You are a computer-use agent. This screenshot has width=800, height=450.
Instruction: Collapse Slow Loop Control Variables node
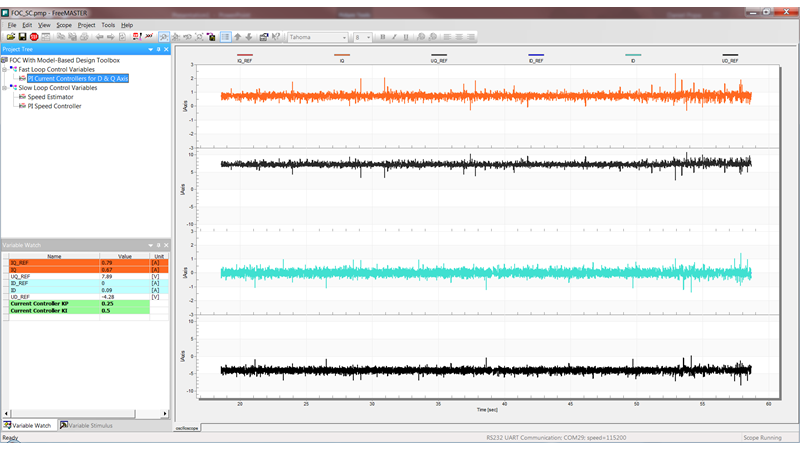(x=5, y=88)
